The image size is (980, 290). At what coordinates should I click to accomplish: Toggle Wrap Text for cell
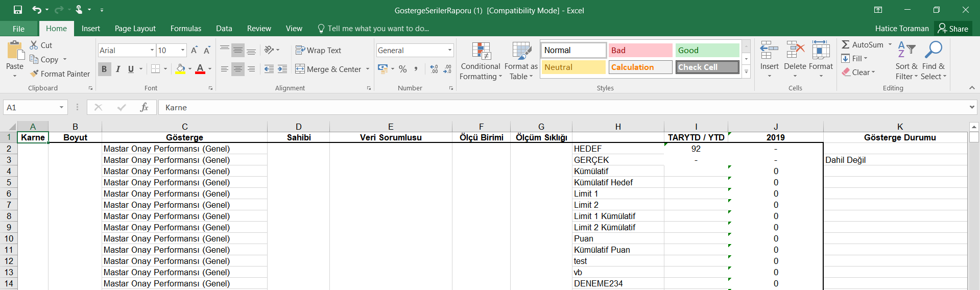click(x=318, y=50)
